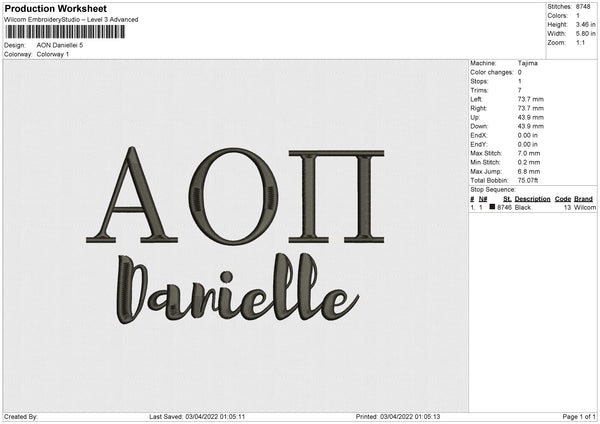Click the Code column header
The height and width of the screenshot is (424, 600).
pos(563,199)
